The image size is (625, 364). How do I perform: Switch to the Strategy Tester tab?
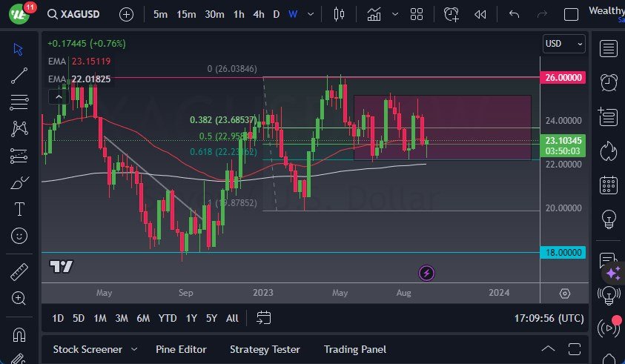click(265, 349)
